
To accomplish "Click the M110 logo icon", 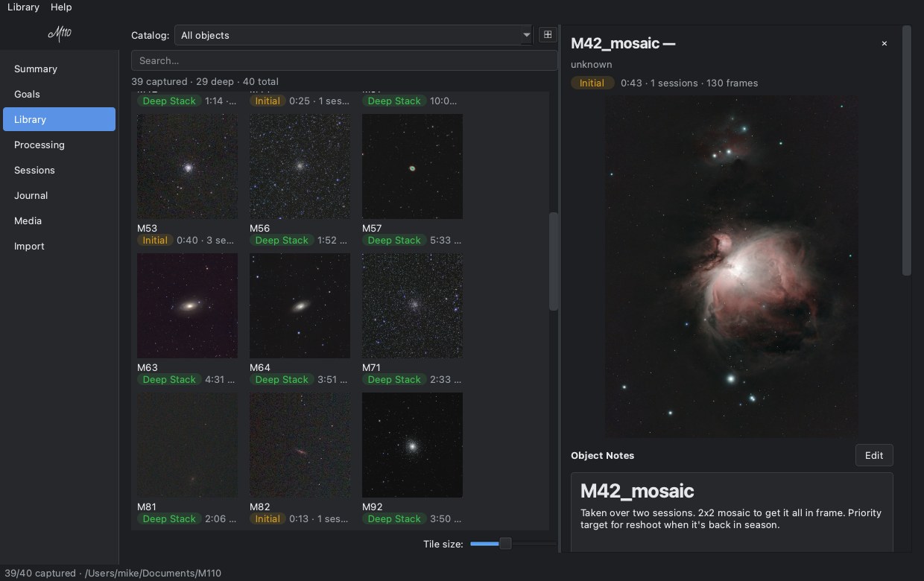I will (60, 34).
